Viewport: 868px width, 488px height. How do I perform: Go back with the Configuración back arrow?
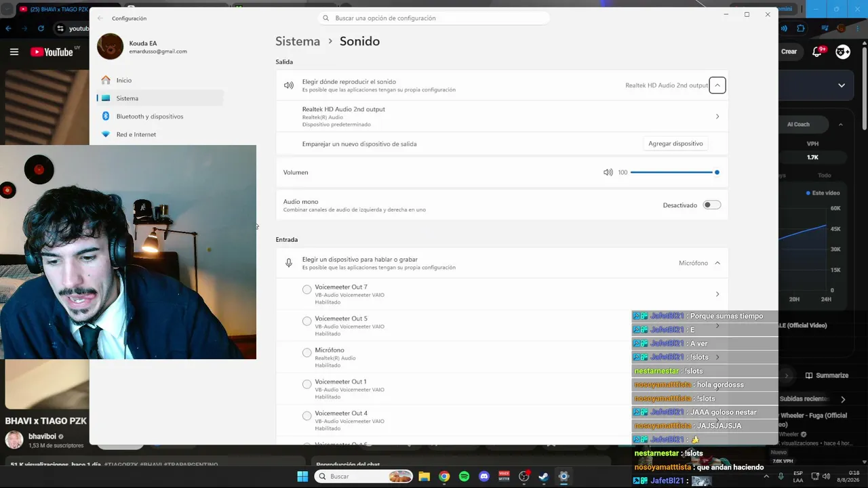coord(100,18)
